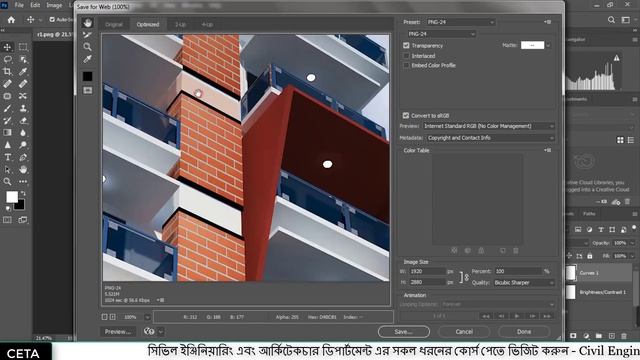Screen dimensions: 640x360
Task: Click the Done button
Action: 524,332
